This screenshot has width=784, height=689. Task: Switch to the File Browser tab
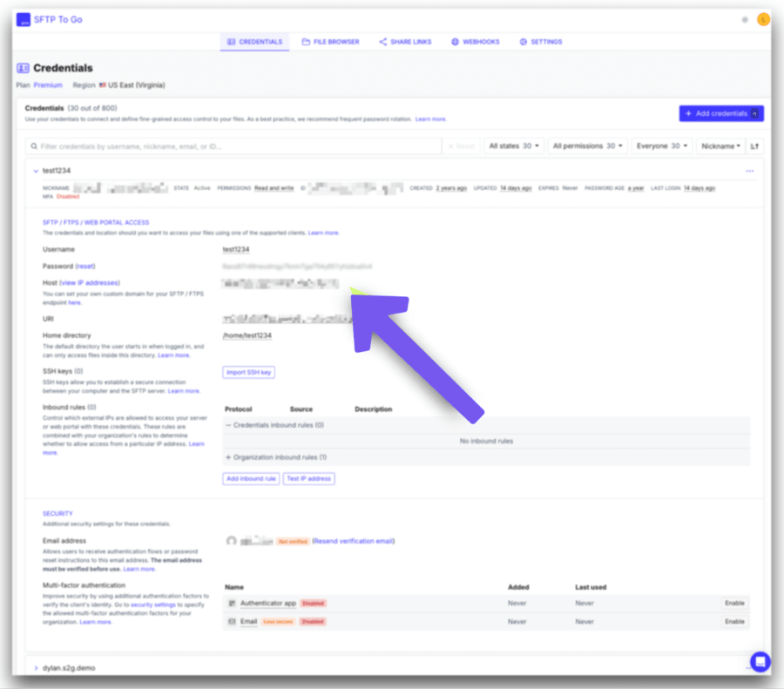(330, 42)
